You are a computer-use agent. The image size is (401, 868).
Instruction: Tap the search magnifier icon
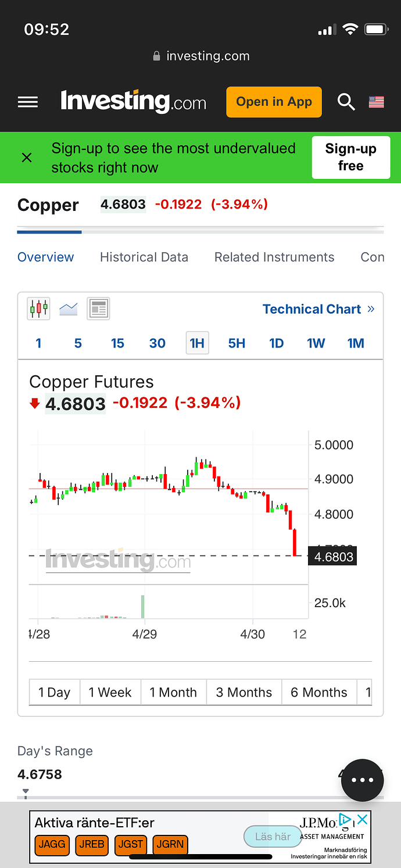346,102
